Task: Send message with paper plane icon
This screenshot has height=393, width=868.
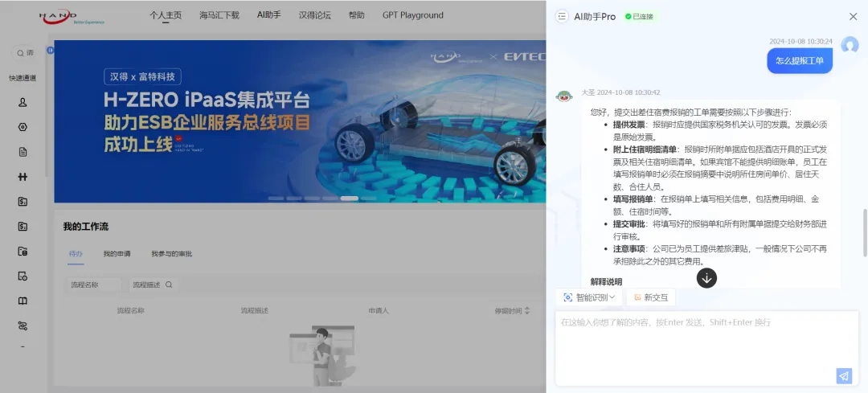Action: tap(844, 376)
